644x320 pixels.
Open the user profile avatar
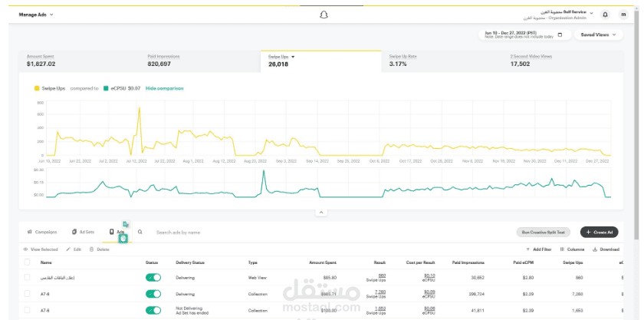623,14
